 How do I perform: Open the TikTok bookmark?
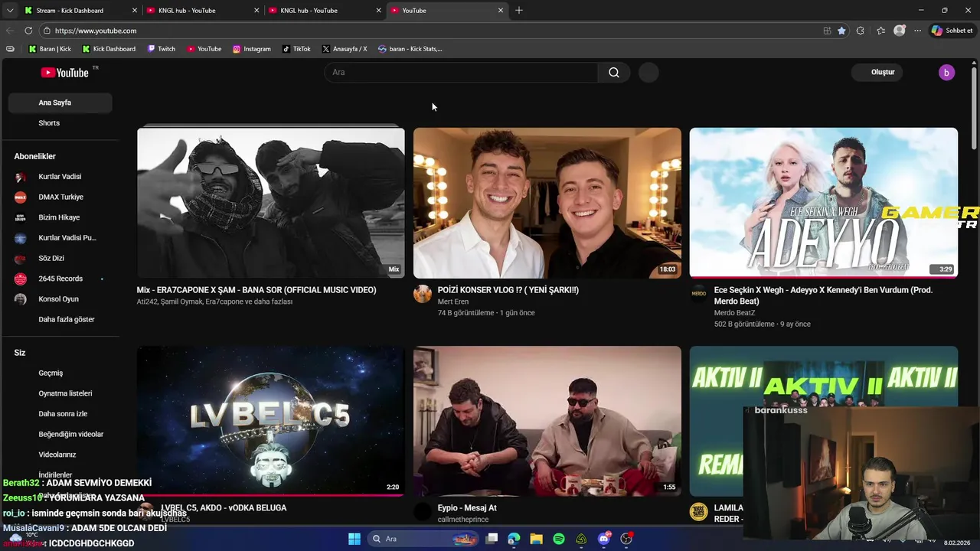coord(296,49)
